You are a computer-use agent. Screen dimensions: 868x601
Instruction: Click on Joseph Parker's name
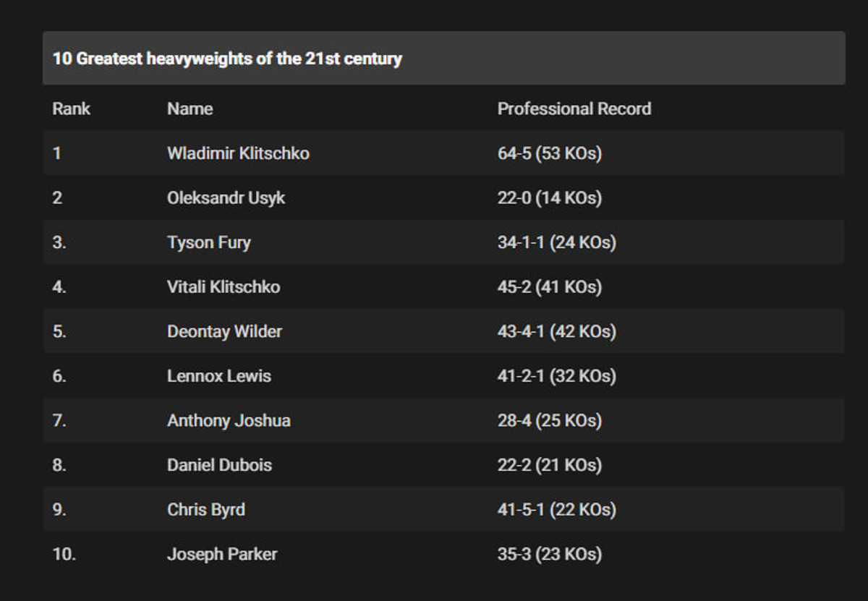click(222, 554)
